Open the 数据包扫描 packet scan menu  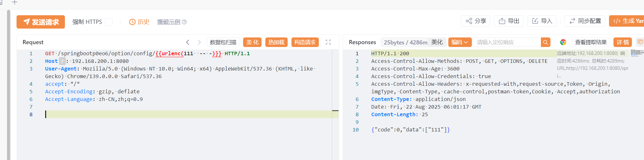click(x=223, y=42)
